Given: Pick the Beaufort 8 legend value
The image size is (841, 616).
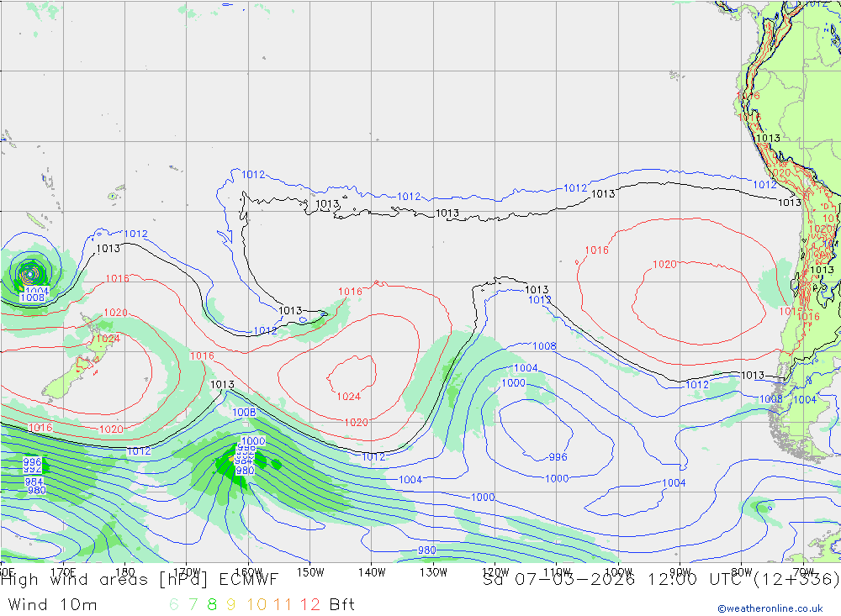Looking at the screenshot, I should point(212,605).
